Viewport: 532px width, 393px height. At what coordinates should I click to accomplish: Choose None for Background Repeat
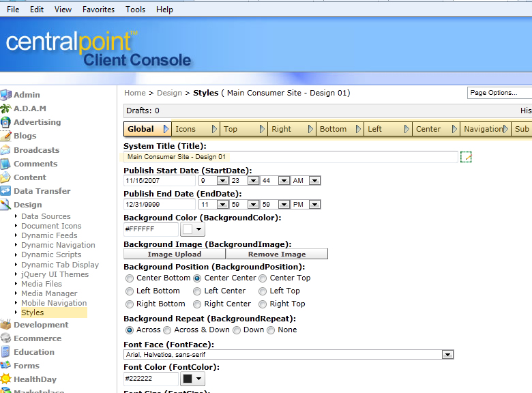(271, 330)
